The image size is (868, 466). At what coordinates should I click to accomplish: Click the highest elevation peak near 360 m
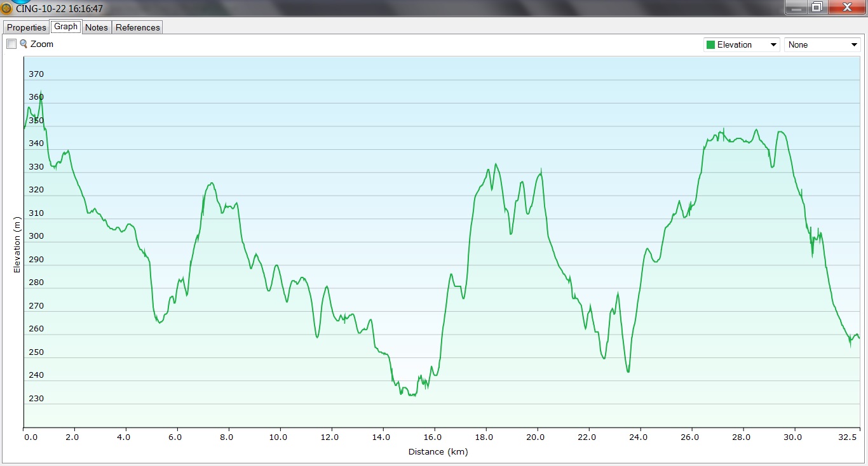point(41,93)
